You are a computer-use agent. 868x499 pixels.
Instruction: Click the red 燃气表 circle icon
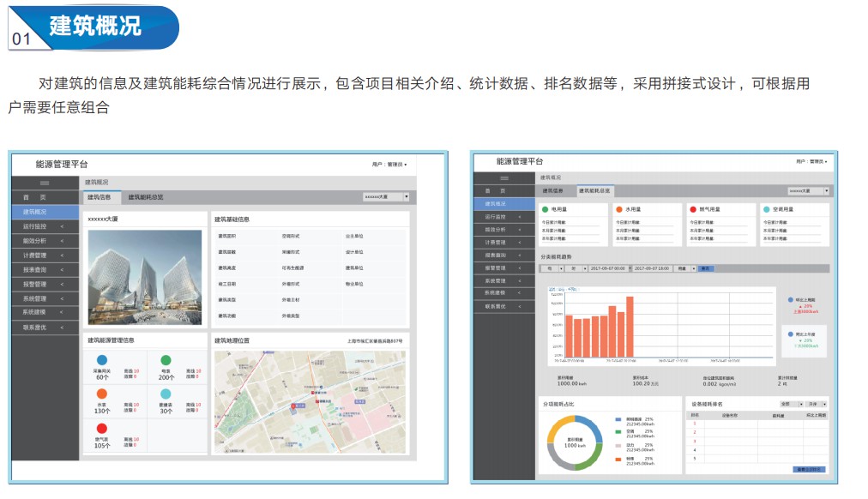102,428
